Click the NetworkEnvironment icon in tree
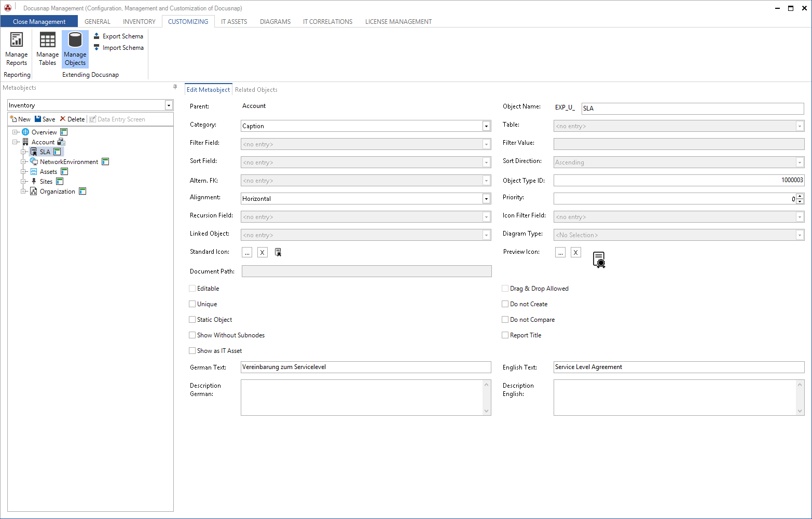This screenshot has height=519, width=812. click(34, 161)
